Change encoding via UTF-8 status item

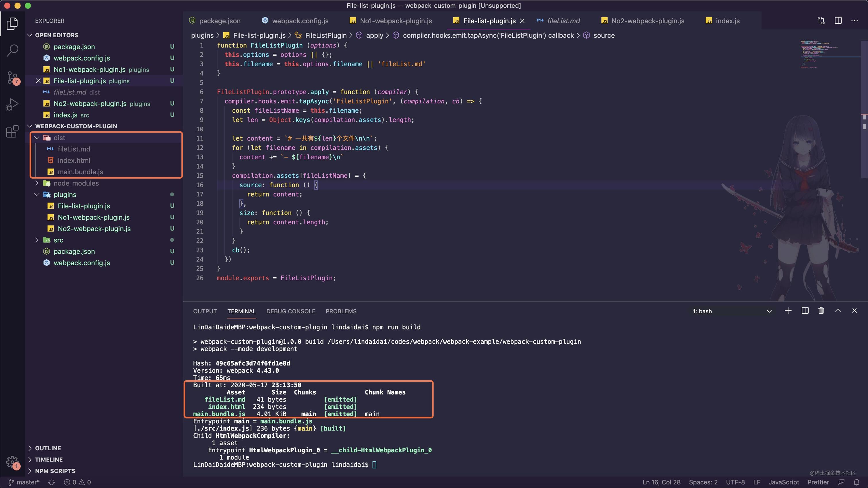tap(735, 482)
